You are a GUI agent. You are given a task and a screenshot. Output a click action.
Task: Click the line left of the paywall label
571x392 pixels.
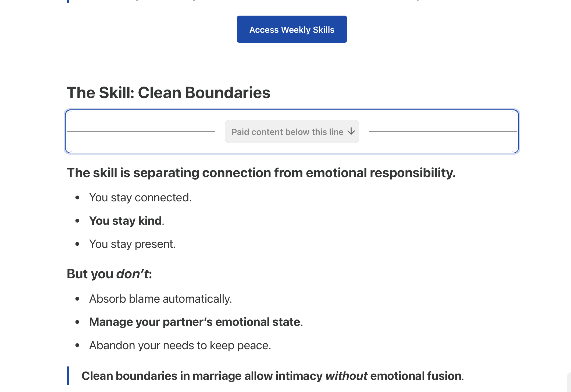[x=141, y=131]
